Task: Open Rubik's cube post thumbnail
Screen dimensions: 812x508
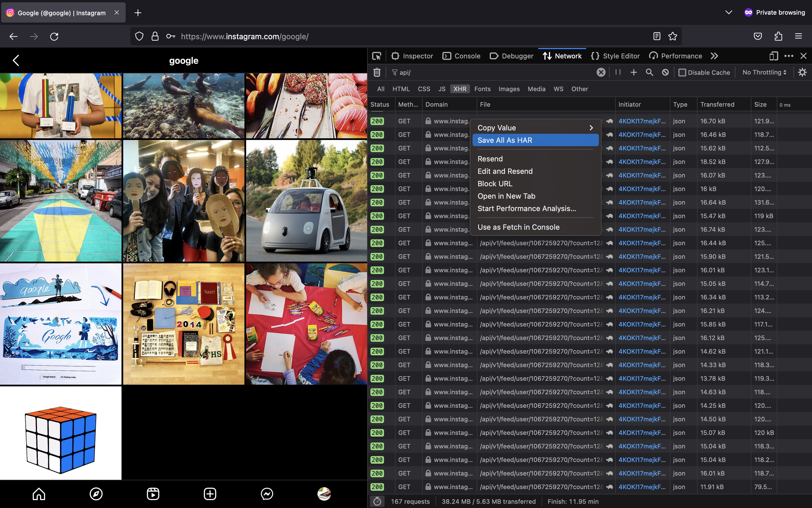Action: pos(61,433)
